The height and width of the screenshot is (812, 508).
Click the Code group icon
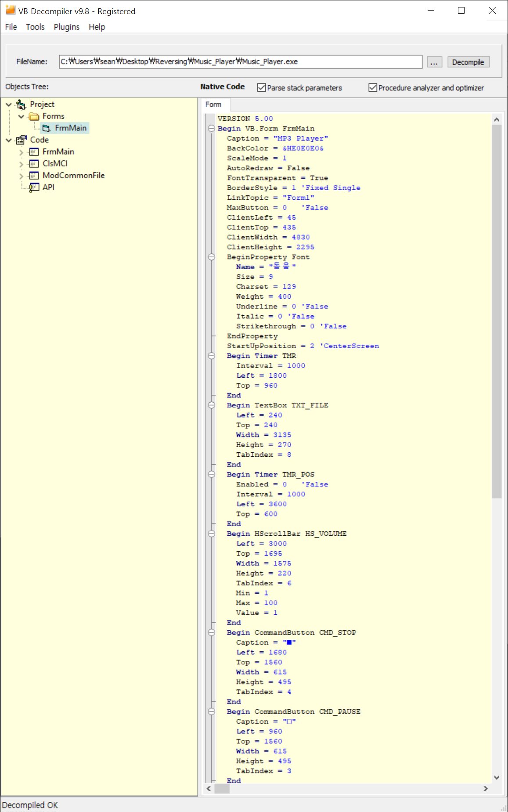pos(21,140)
